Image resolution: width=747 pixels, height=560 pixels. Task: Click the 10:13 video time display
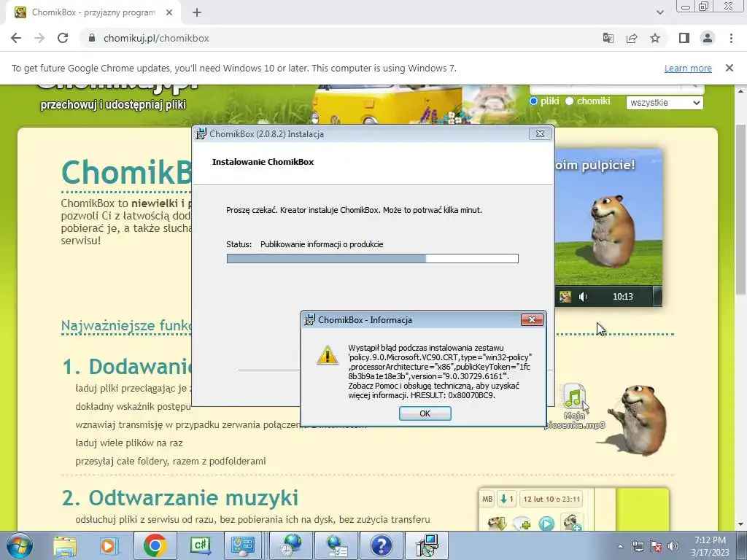coord(623,297)
